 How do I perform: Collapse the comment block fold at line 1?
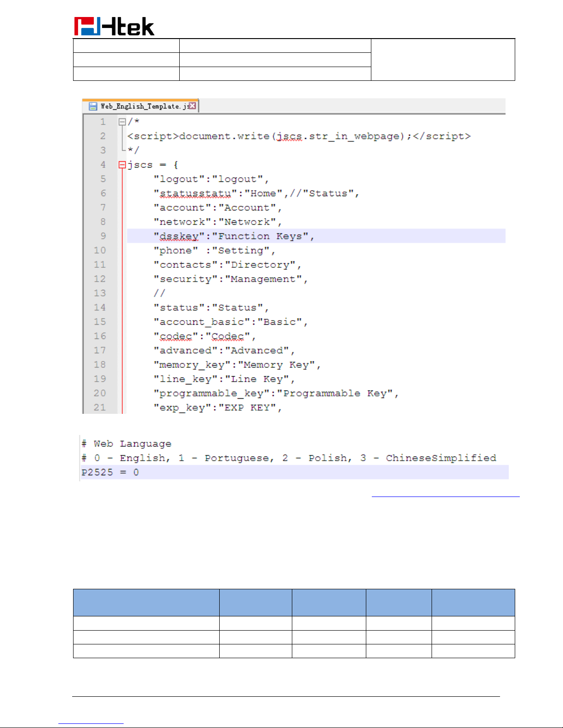pyautogui.click(x=122, y=122)
